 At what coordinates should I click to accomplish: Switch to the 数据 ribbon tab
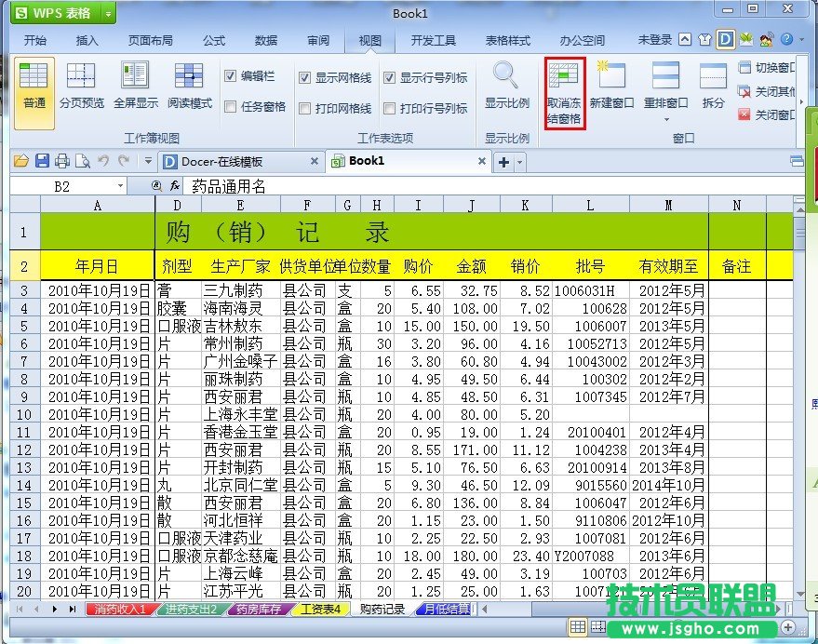tap(265, 40)
